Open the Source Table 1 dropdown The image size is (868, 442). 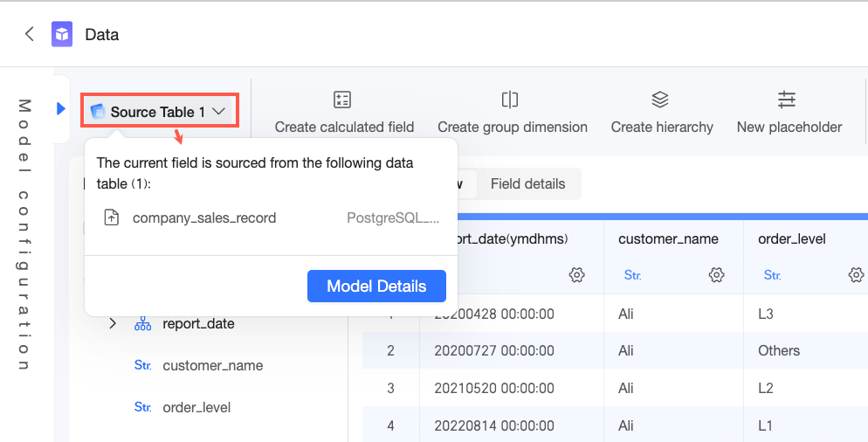pyautogui.click(x=159, y=112)
